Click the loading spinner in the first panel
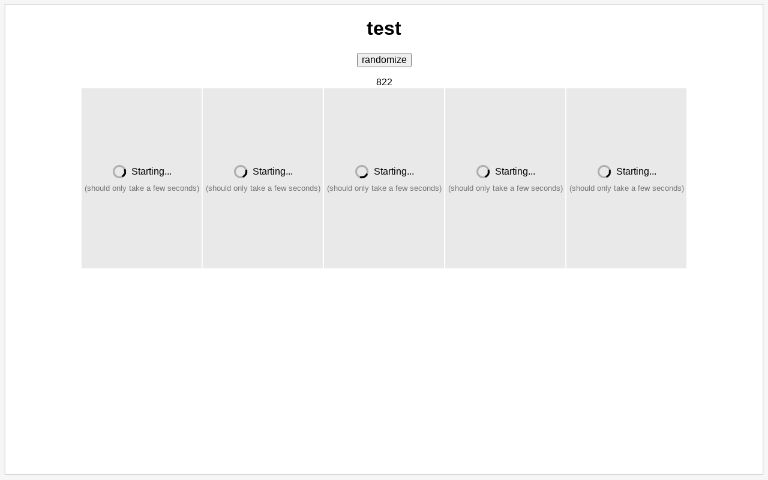This screenshot has width=768, height=480. [x=120, y=172]
